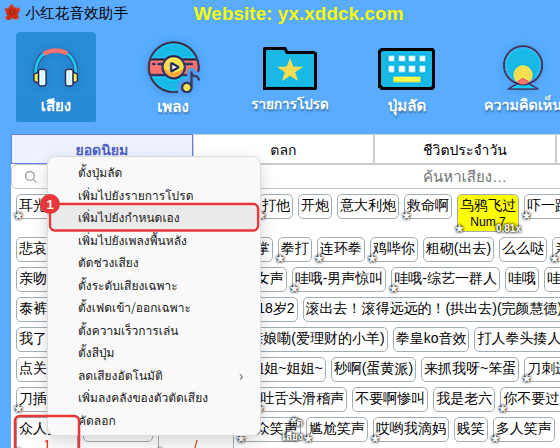Play the 哇哦-综艺一群人 sound
The width and height of the screenshot is (560, 448).
click(x=445, y=279)
